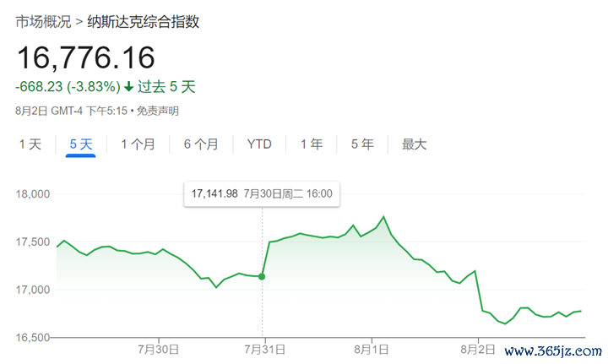
Task: Open the 市场概况 breadcrumb link
Action: tap(43, 22)
